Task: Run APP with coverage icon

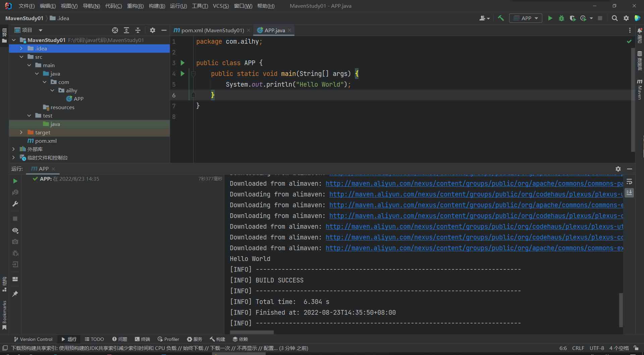Action: pos(573,18)
